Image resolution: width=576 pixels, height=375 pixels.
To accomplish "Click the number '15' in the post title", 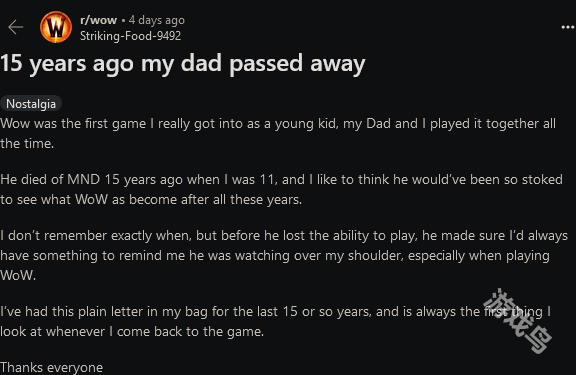I will 11,63.
